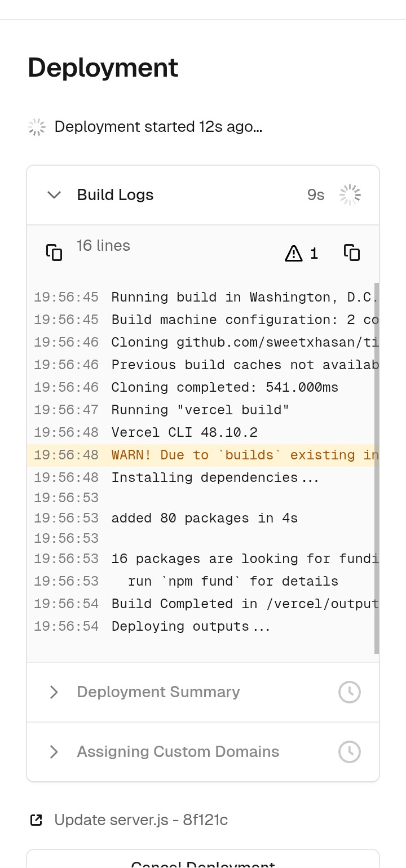Click the copy icon beside 16 lines
This screenshot has height=868, width=406.
click(x=54, y=253)
